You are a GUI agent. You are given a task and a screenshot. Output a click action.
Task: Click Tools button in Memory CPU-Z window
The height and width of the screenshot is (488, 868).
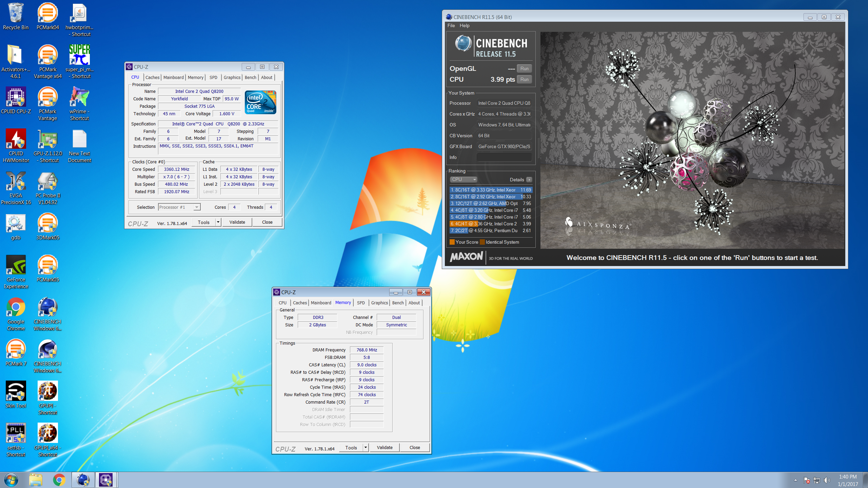coord(351,448)
